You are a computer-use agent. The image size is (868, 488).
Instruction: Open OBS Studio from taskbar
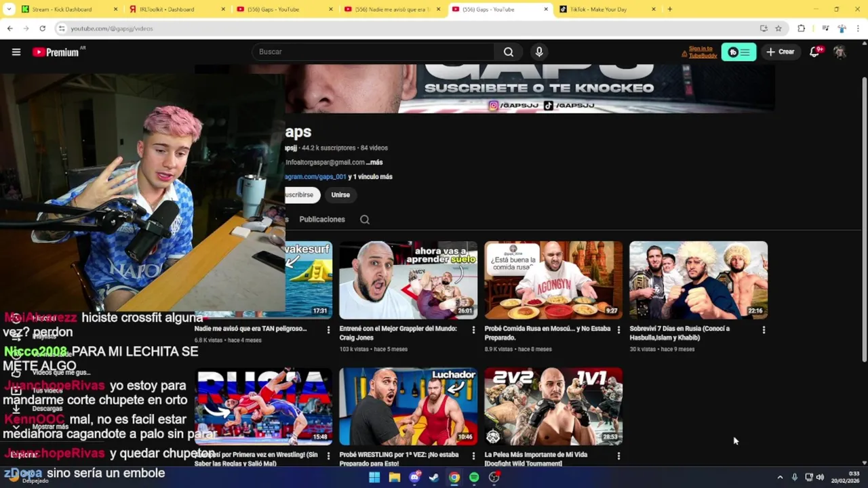[x=494, y=477]
